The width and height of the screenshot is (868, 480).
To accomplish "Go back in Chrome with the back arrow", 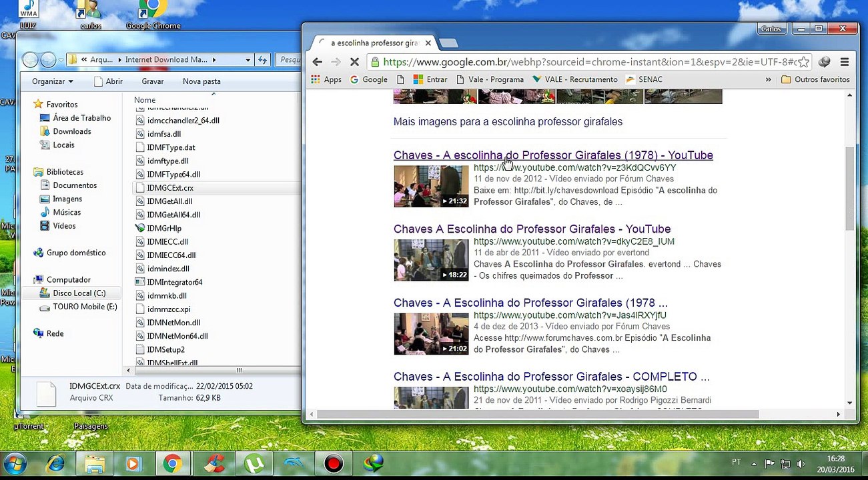I will pyautogui.click(x=318, y=62).
